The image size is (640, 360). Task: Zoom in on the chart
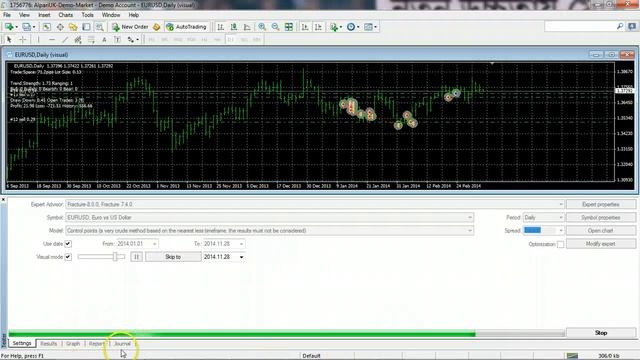(262, 27)
